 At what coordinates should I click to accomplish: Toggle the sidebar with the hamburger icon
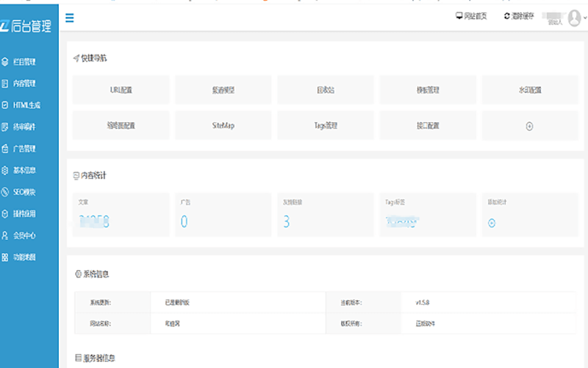pyautogui.click(x=69, y=18)
